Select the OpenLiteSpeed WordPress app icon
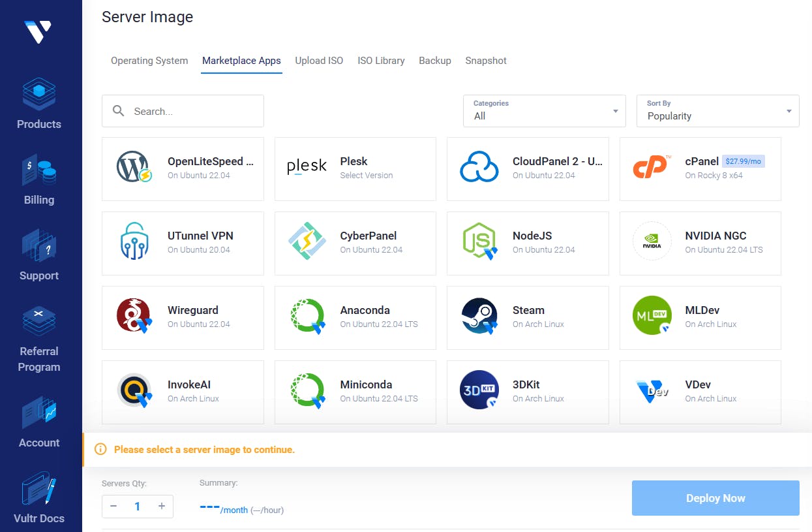Screen dimensions: 812x532 [x=135, y=167]
